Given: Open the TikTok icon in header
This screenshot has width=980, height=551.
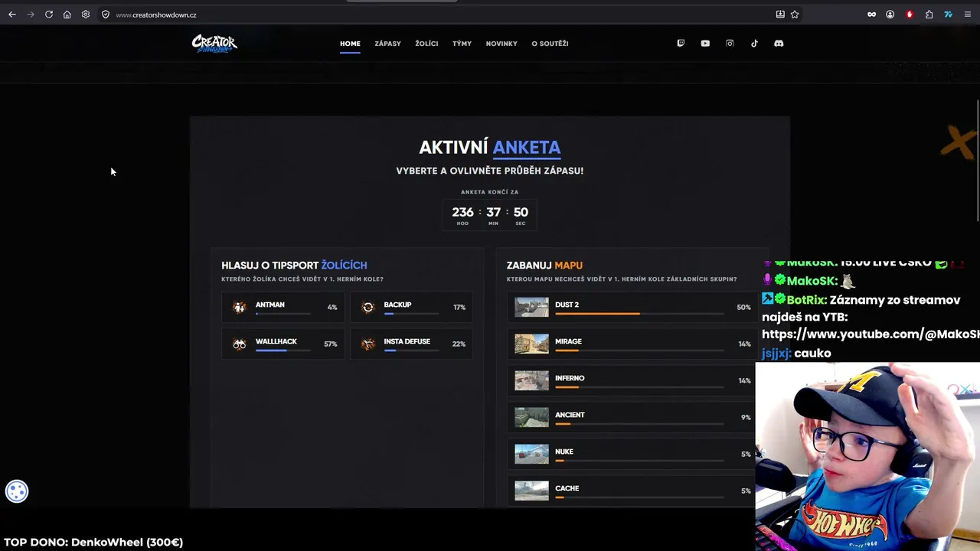Looking at the screenshot, I should pos(754,44).
